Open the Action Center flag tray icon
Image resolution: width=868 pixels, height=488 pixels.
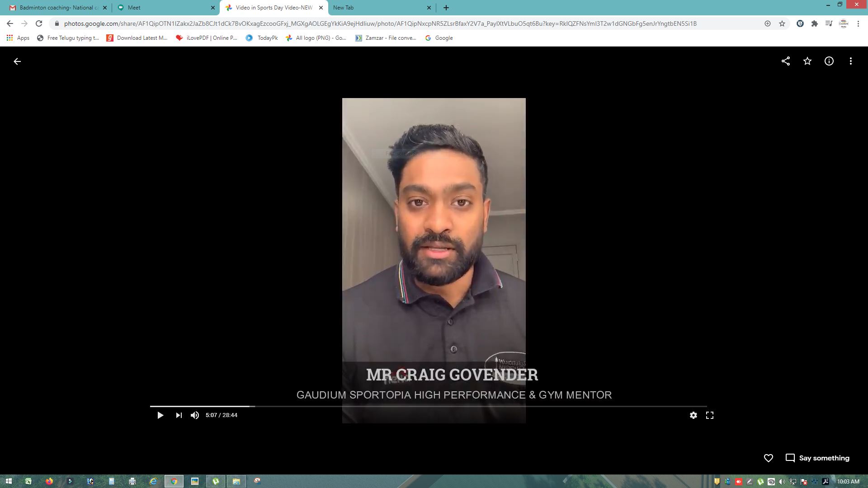[804, 482]
